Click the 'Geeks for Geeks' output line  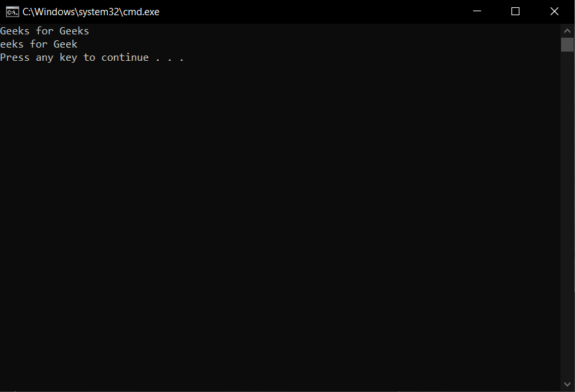44,31
